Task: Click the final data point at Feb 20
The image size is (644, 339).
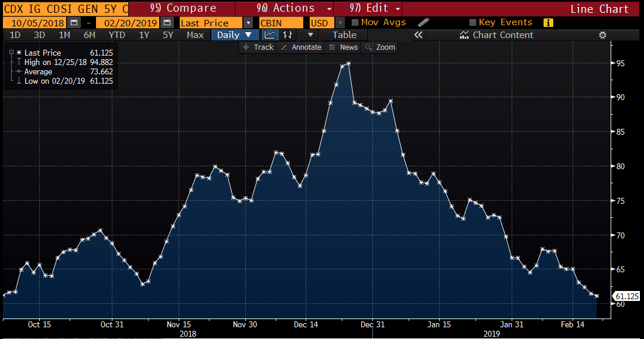Action: pos(597,296)
